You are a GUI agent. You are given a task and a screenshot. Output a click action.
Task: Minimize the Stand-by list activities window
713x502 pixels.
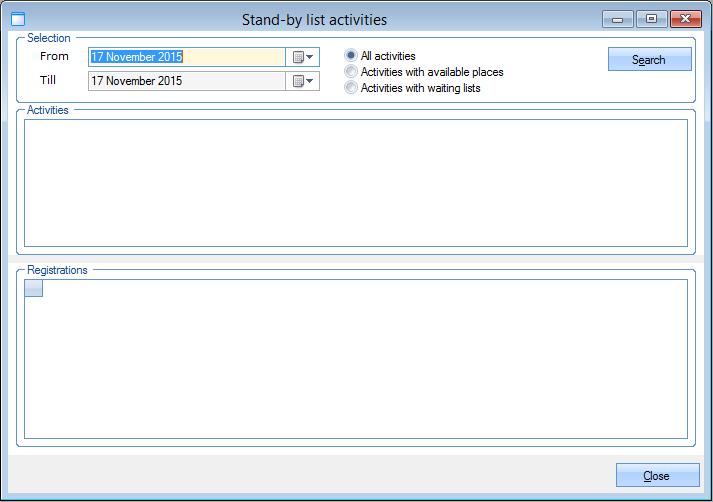[618, 19]
